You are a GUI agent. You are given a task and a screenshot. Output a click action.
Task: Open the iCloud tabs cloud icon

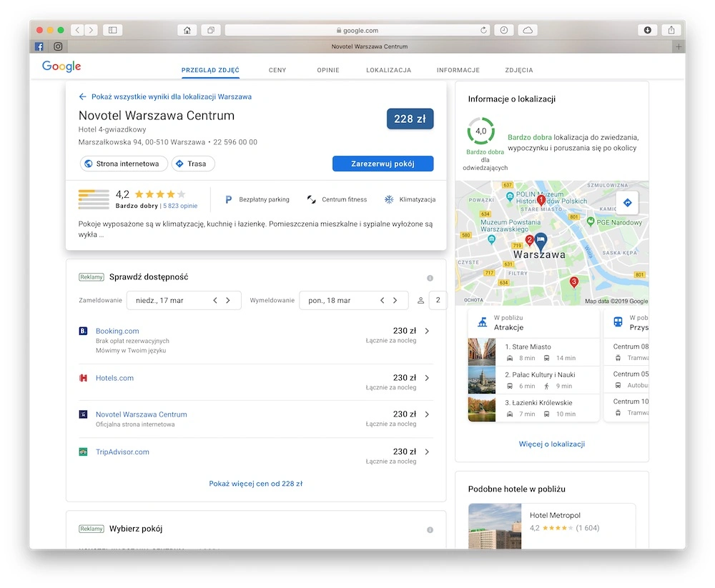click(x=528, y=30)
